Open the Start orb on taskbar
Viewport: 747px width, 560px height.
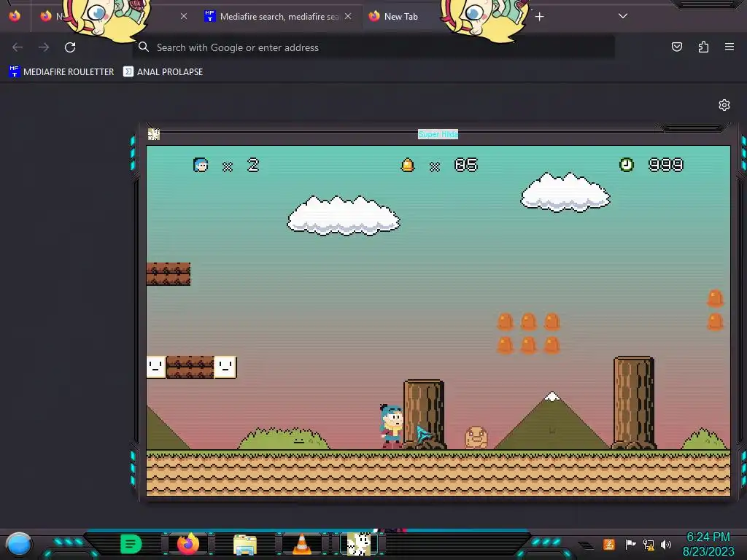[19, 544]
